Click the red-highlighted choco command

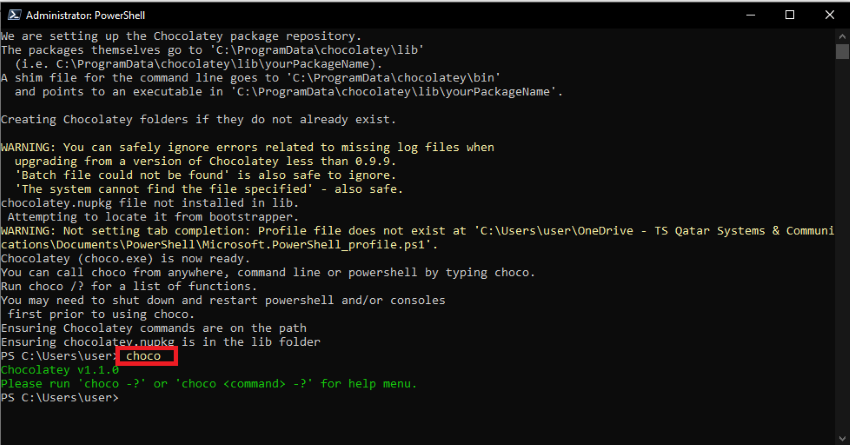(x=144, y=356)
